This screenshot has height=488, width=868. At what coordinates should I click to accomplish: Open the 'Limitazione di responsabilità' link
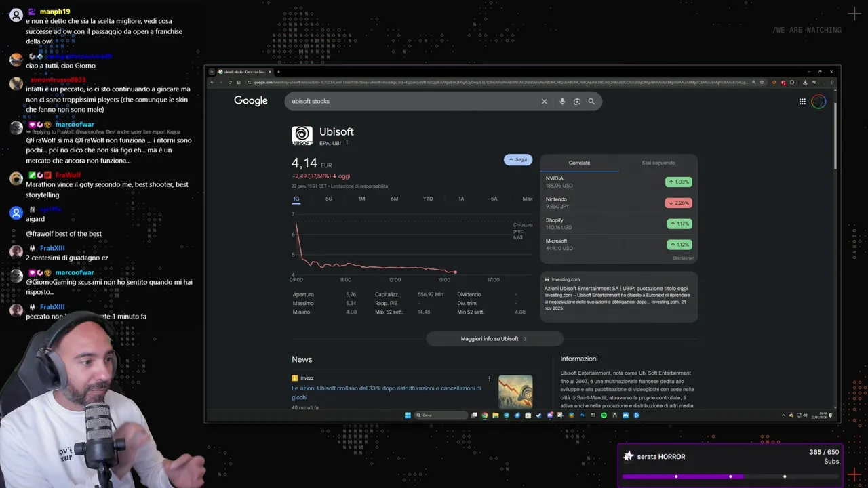359,186
